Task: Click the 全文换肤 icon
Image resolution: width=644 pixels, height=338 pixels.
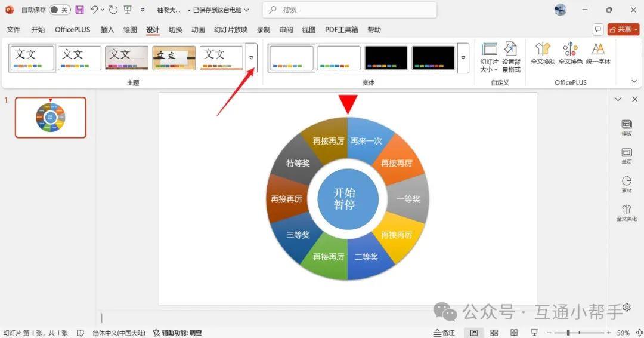Action: (543, 54)
